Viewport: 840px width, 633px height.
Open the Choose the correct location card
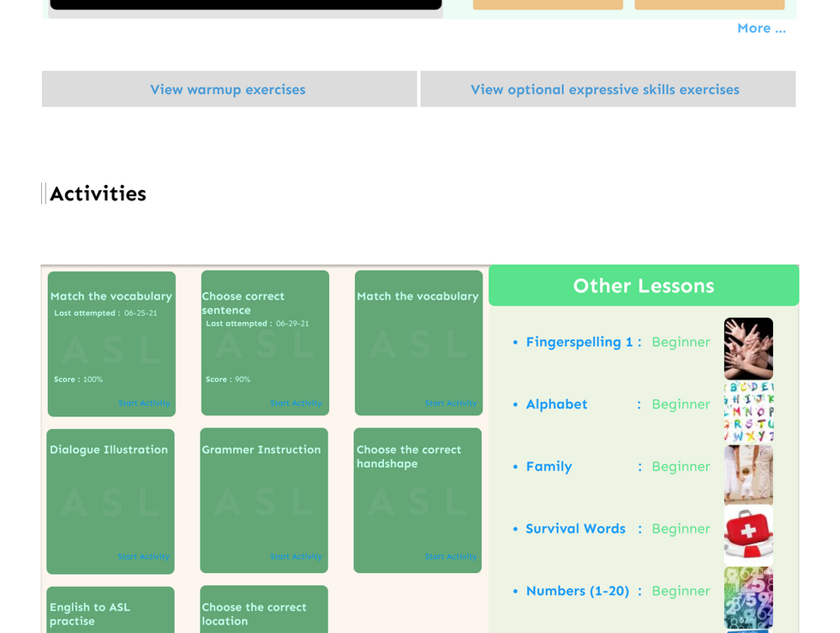point(264,609)
